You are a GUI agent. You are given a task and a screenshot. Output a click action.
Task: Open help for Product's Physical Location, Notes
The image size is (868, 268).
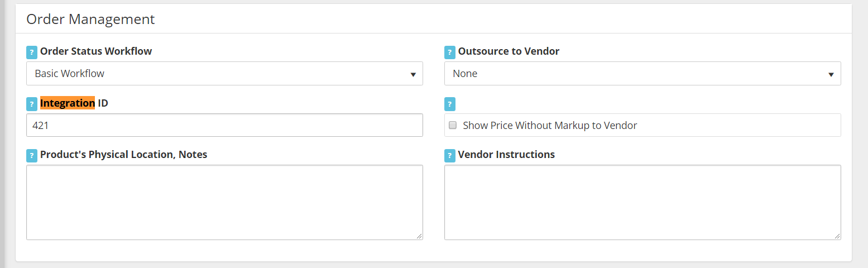coord(32,155)
